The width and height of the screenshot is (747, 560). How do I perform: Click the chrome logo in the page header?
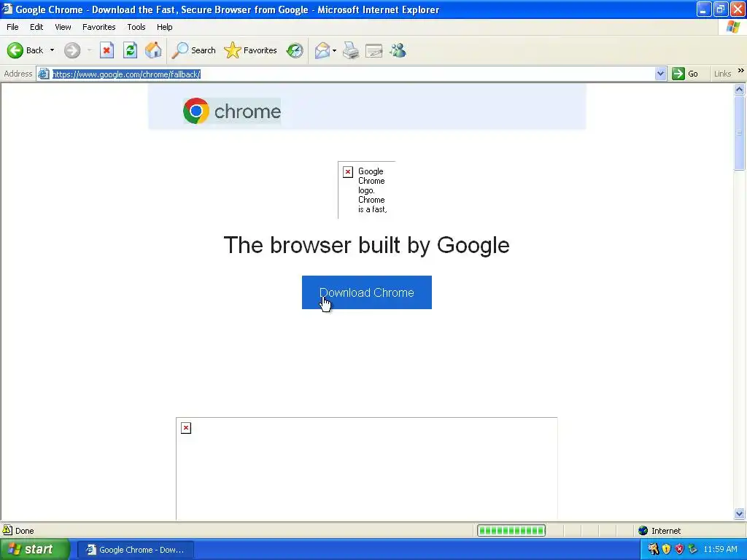click(x=232, y=111)
